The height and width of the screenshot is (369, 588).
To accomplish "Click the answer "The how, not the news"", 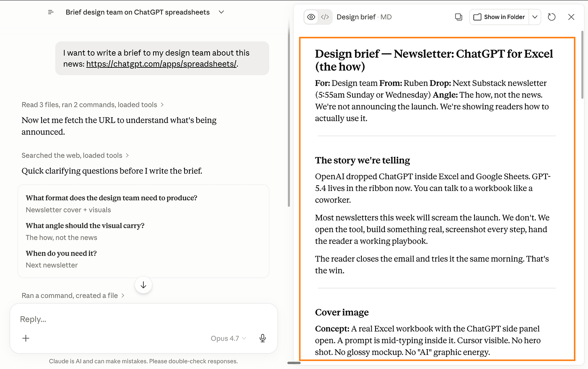I will pyautogui.click(x=61, y=238).
